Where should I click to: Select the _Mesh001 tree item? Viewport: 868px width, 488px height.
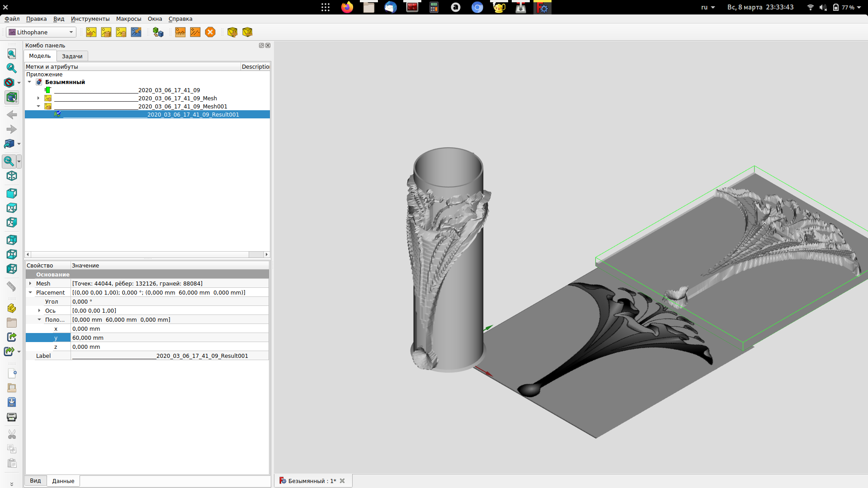(x=183, y=107)
